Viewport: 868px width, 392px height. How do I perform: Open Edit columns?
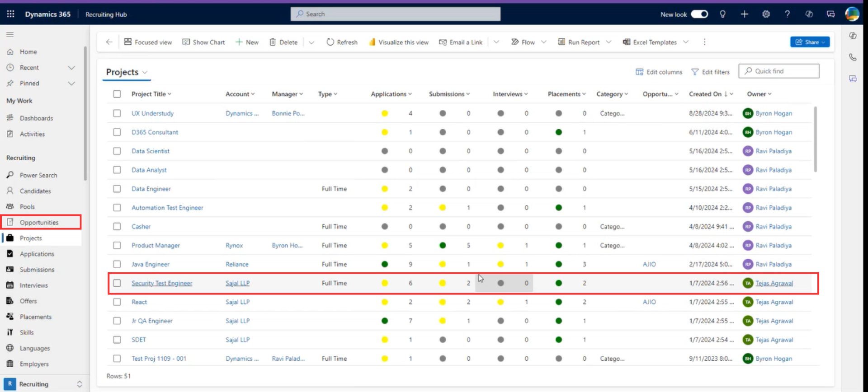659,72
